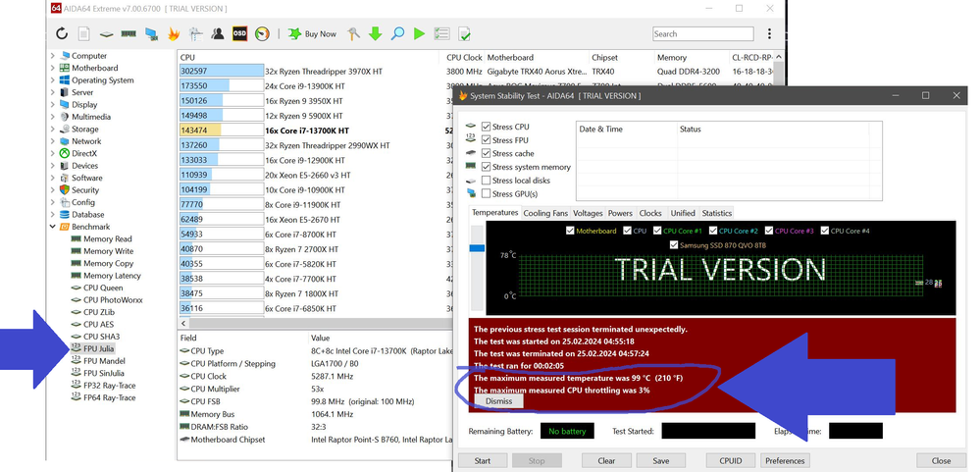This screenshot has width=980, height=472.
Task: Uncheck the Motherboard temperature graph checkbox
Action: 569,231
